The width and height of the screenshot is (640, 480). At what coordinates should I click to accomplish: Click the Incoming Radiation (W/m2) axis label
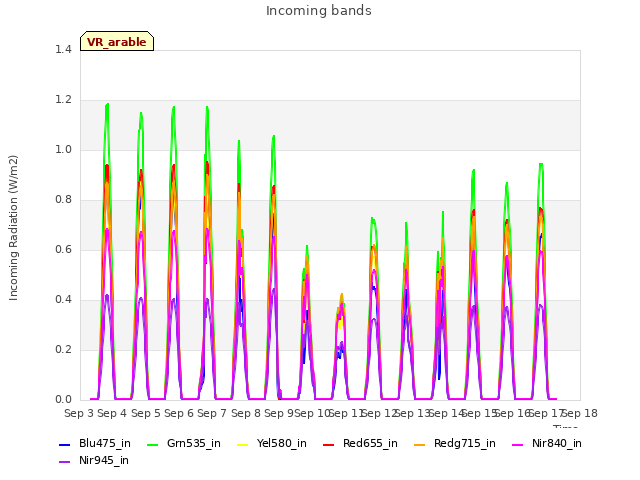(x=13, y=228)
